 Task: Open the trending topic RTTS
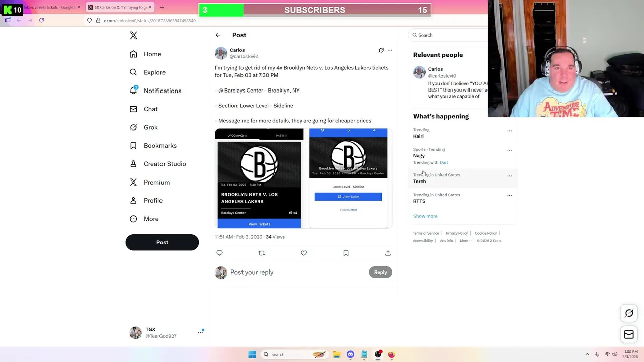tap(419, 201)
